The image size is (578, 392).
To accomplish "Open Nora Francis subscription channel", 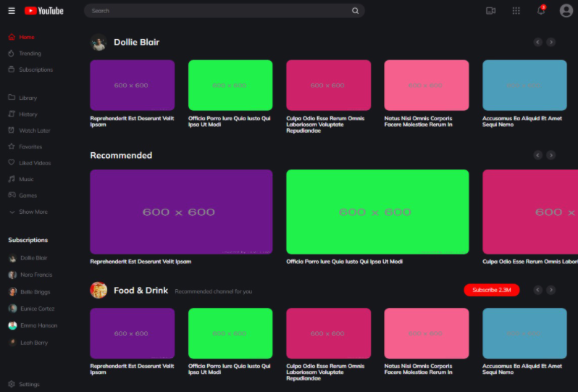I will click(x=35, y=275).
